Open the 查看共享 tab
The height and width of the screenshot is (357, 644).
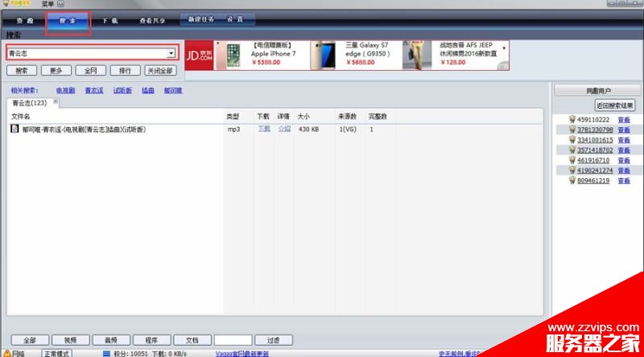tap(152, 21)
